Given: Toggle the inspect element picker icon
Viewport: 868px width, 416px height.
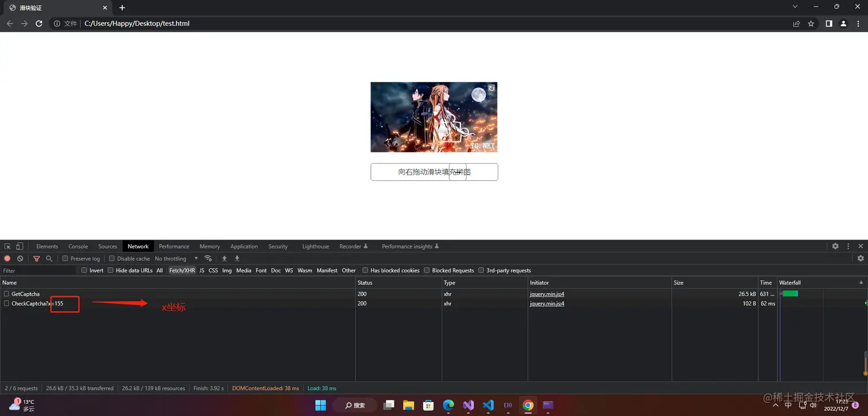Looking at the screenshot, I should click(x=7, y=246).
